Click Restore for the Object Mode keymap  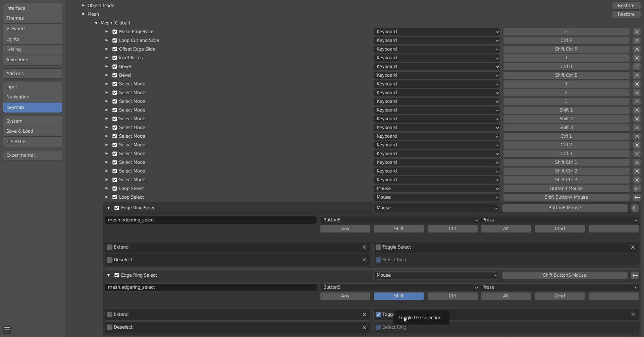pos(626,5)
